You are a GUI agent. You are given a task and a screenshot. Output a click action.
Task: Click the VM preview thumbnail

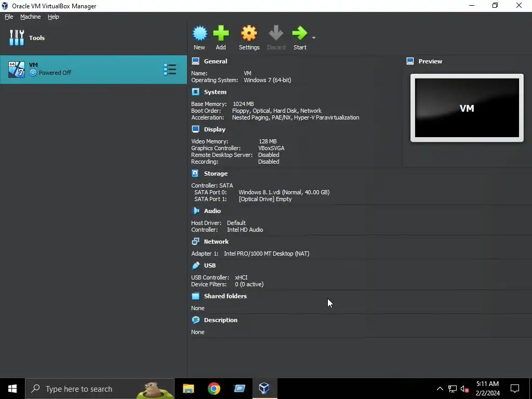(467, 108)
